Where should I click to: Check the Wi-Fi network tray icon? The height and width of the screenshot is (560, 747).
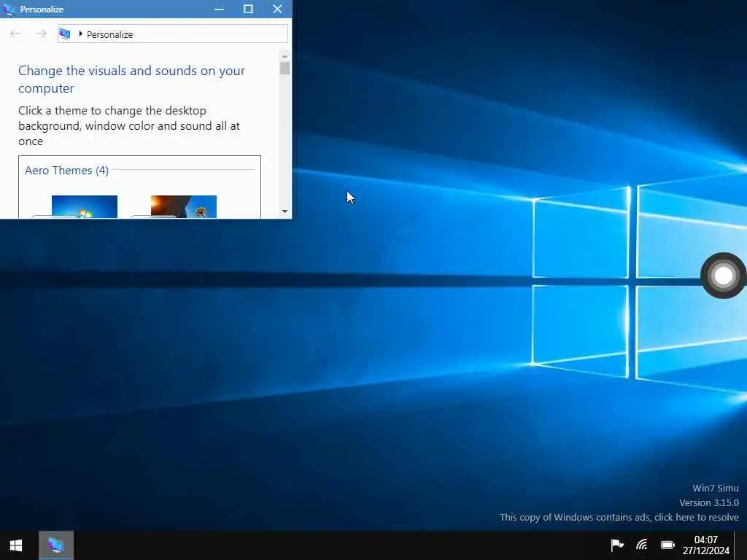[642, 544]
